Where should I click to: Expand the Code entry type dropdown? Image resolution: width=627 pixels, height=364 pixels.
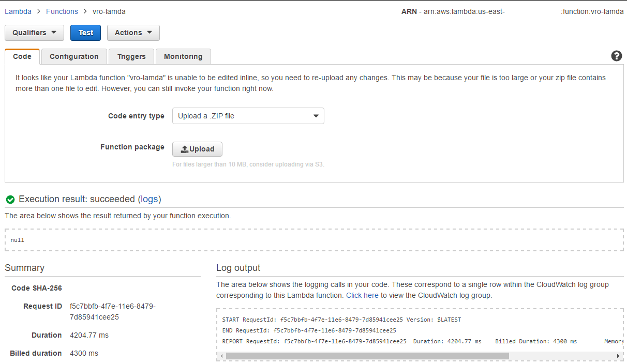pyautogui.click(x=248, y=116)
